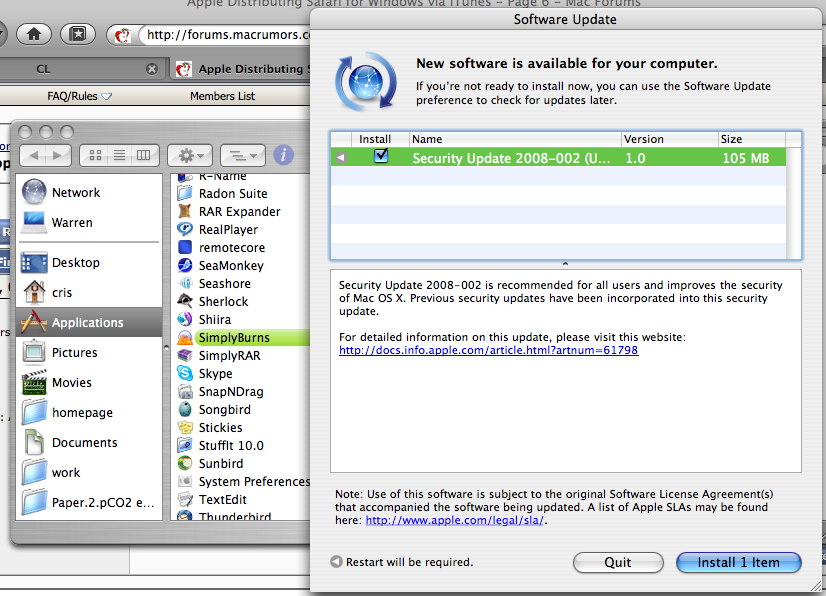Viewport: 826px width, 596px height.
Task: Select the SimplyRAR application
Action: 229,356
